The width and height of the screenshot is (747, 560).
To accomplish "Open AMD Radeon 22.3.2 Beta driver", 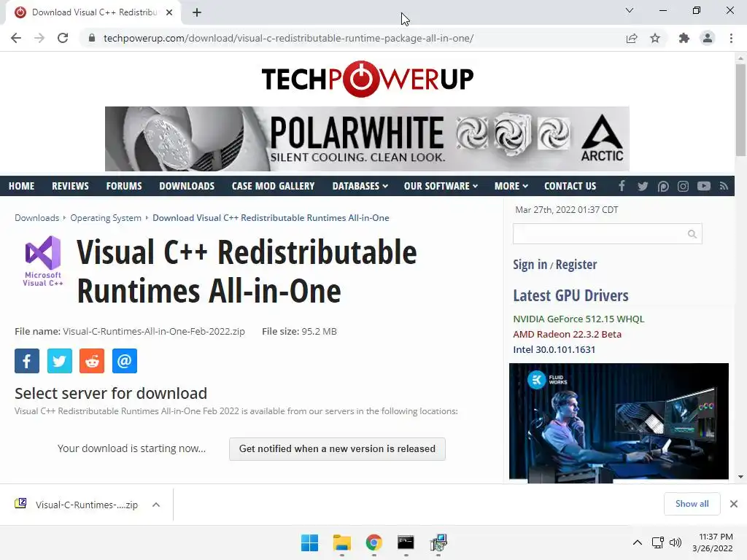I will point(567,334).
